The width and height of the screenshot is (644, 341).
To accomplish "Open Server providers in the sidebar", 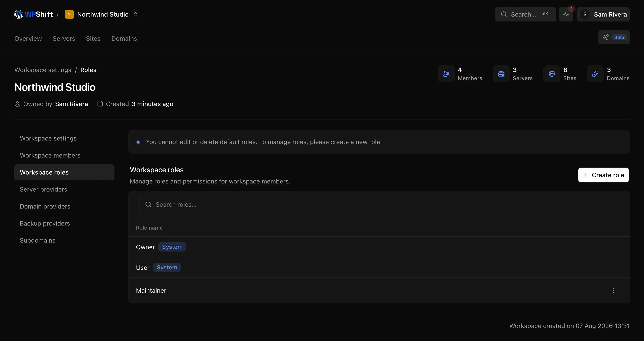I will pos(64,189).
